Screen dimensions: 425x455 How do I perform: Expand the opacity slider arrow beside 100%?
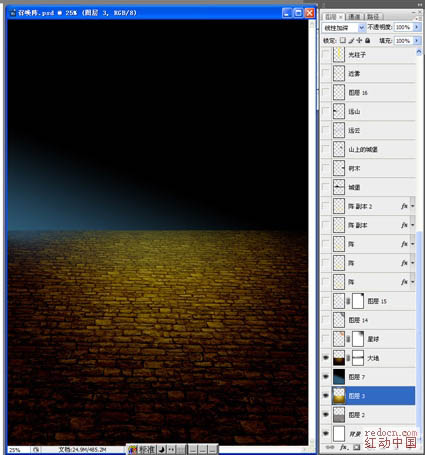point(416,27)
